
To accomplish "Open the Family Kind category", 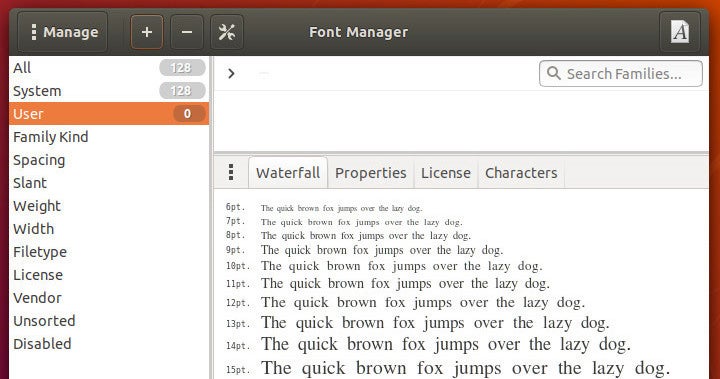I will [109, 136].
